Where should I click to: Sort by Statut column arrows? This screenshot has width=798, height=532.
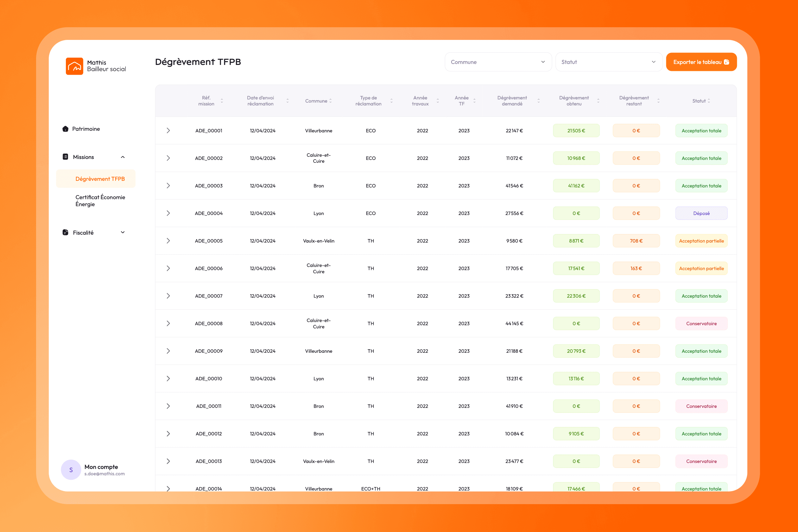pyautogui.click(x=709, y=101)
